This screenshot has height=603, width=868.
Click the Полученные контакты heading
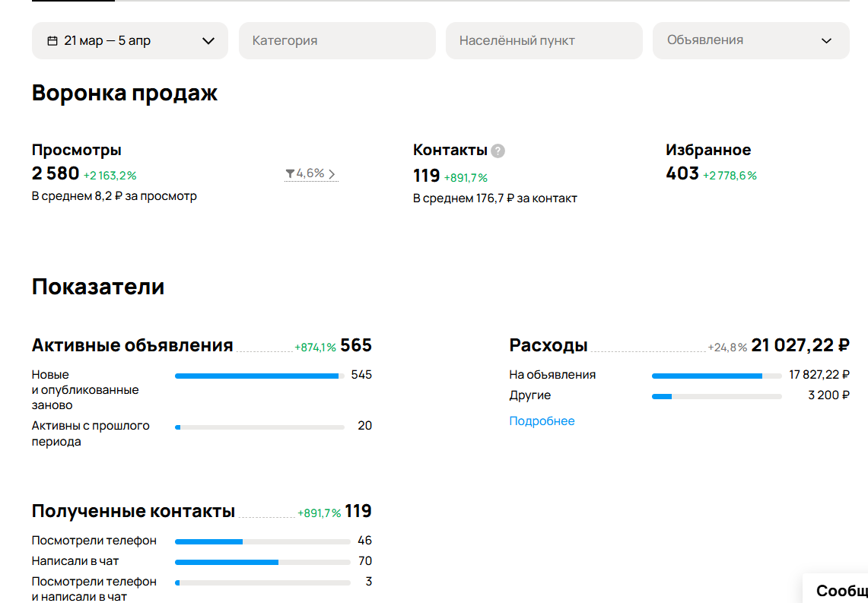click(133, 511)
